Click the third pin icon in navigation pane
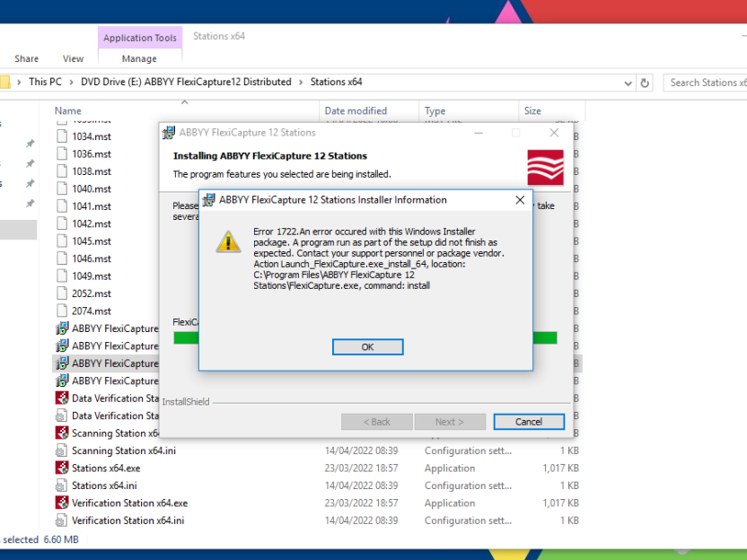 point(30,183)
